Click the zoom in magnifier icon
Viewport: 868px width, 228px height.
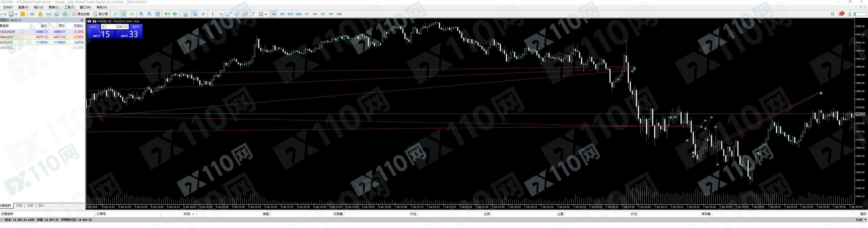tap(141, 14)
